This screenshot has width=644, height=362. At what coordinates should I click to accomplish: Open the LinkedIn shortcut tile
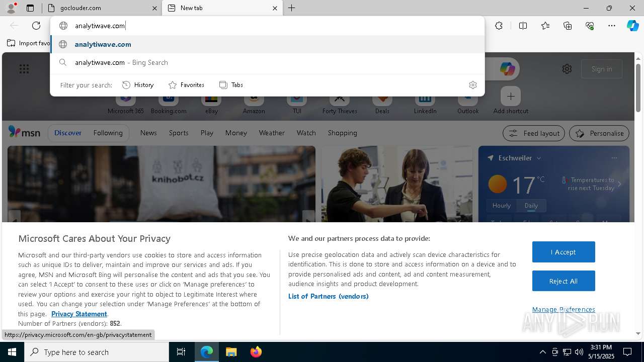click(x=425, y=104)
